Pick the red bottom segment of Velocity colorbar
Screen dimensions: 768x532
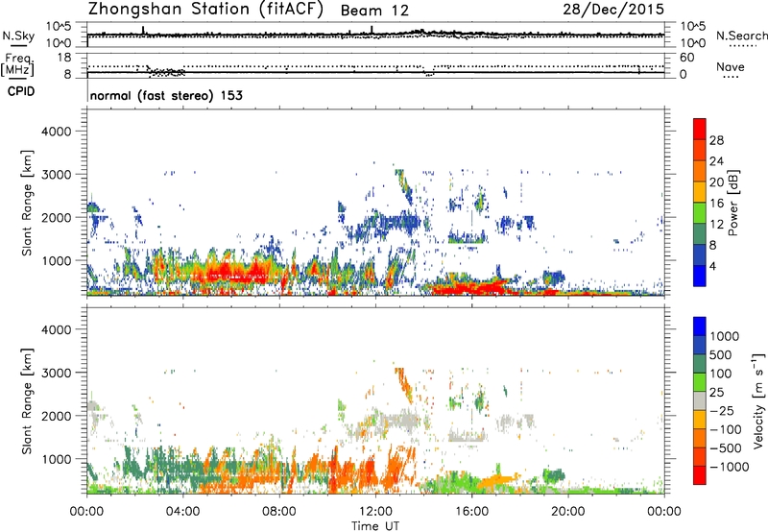pos(700,475)
